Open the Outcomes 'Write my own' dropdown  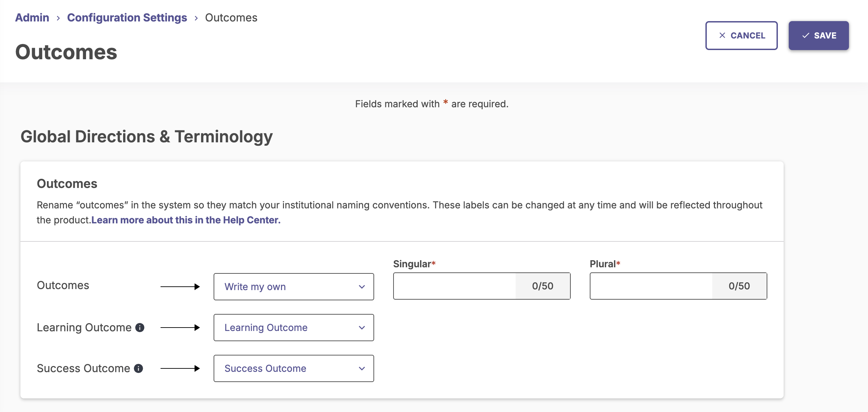pos(294,287)
